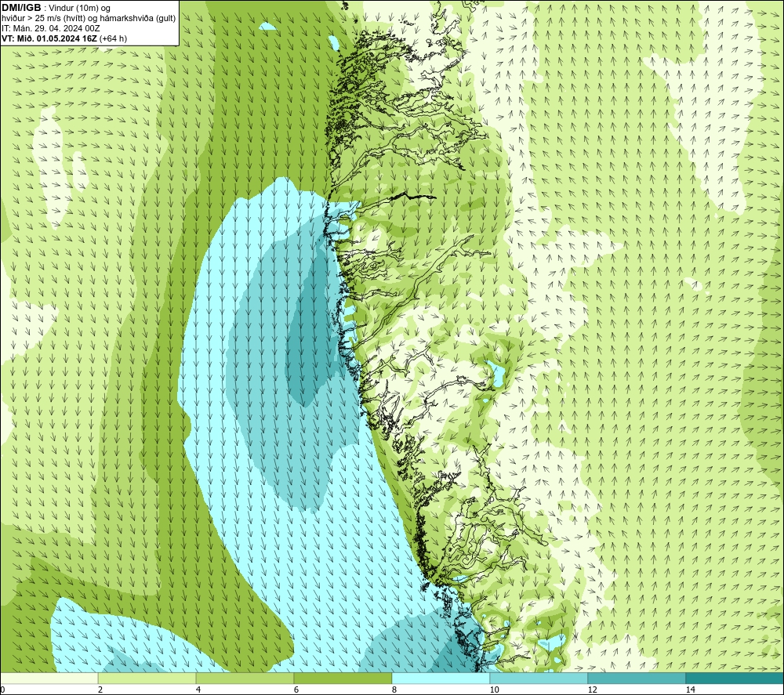
Task: Click the legend label '14'
Action: coord(690,690)
